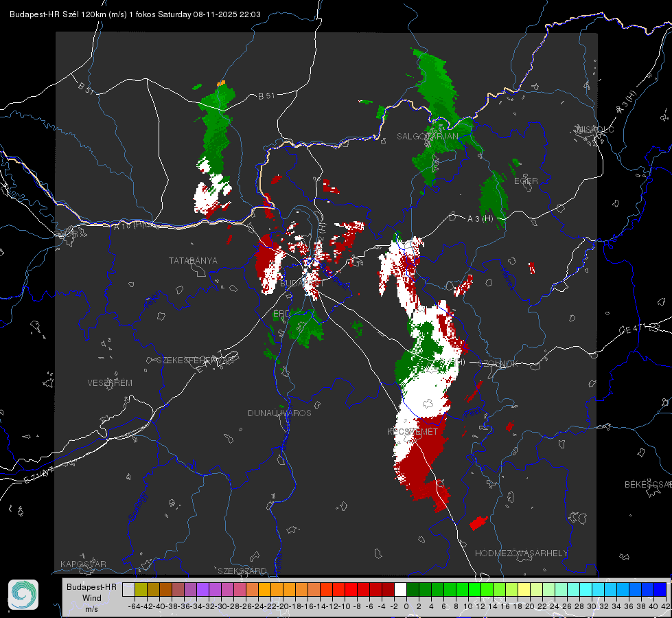
Task: Select the Budapest-HR Wind m/s legend label
Action: [92, 598]
